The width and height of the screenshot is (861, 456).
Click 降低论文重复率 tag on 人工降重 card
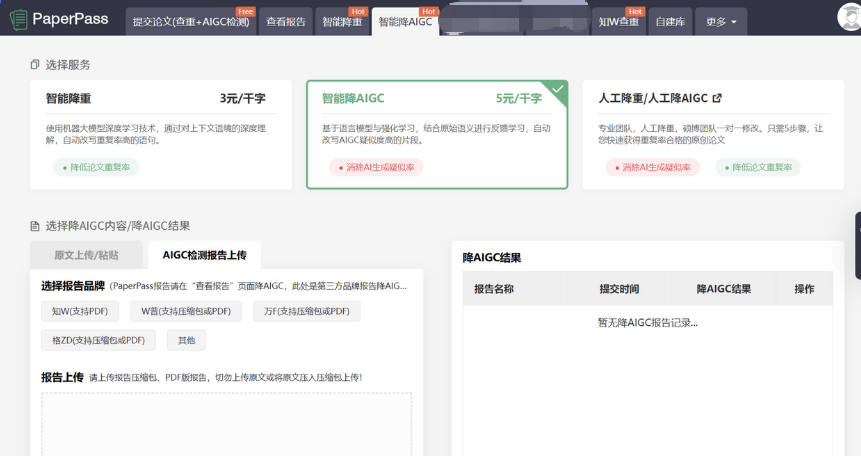(758, 167)
